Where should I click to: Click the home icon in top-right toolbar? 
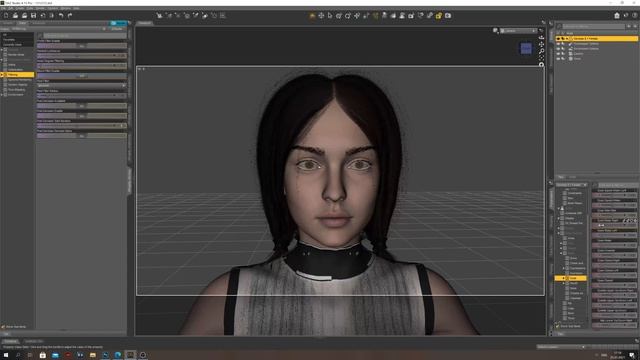617,16
